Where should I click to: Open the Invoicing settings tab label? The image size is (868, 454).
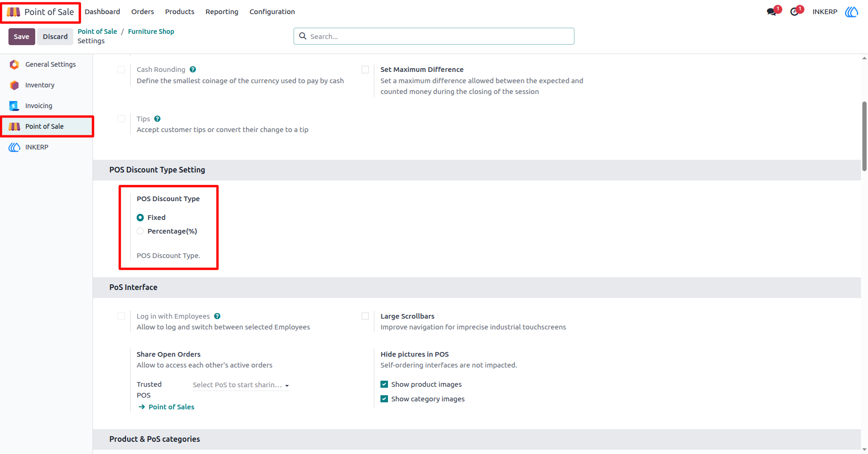(39, 106)
